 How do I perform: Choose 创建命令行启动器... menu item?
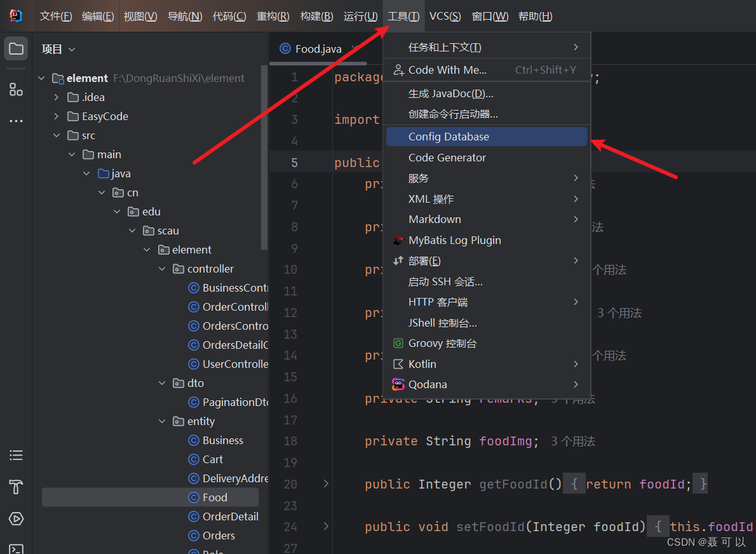coord(487,114)
